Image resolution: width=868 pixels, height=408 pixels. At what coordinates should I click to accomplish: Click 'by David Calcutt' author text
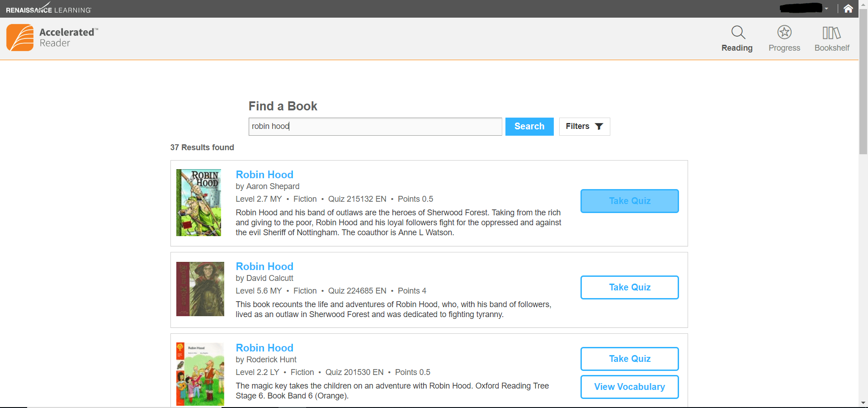[x=264, y=278]
